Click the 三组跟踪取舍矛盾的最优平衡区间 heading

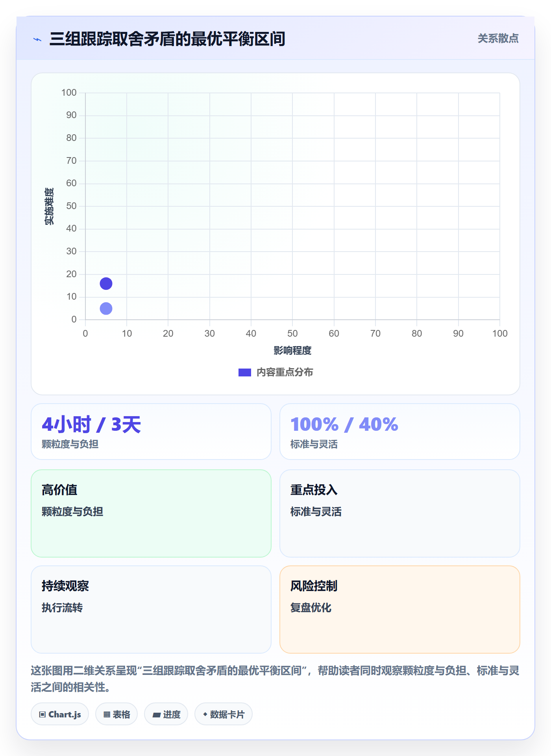point(167,39)
